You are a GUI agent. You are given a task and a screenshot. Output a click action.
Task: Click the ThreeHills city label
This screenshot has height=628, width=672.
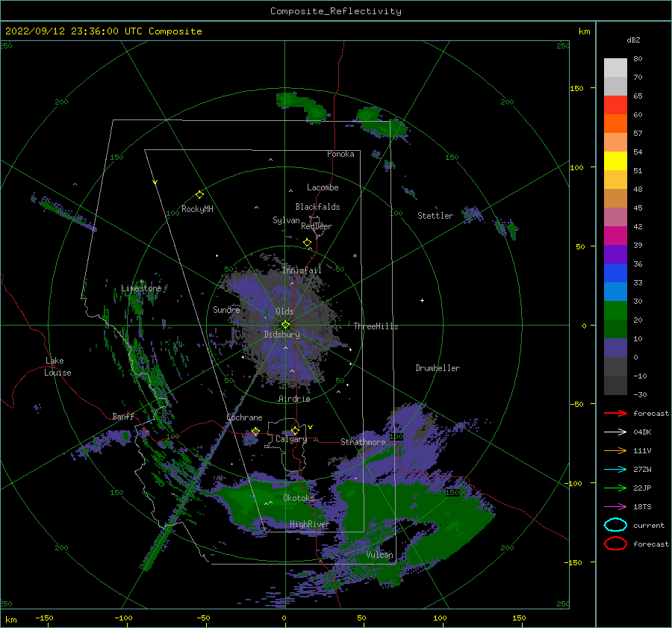[x=376, y=326]
